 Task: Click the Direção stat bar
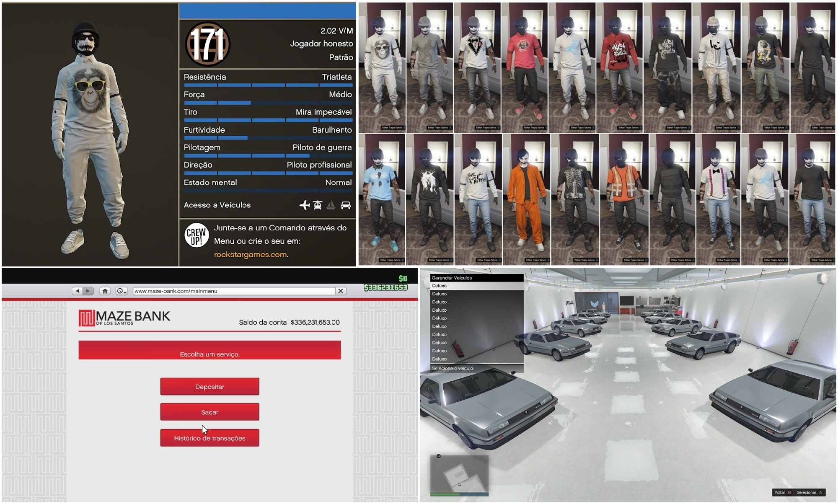[268, 173]
